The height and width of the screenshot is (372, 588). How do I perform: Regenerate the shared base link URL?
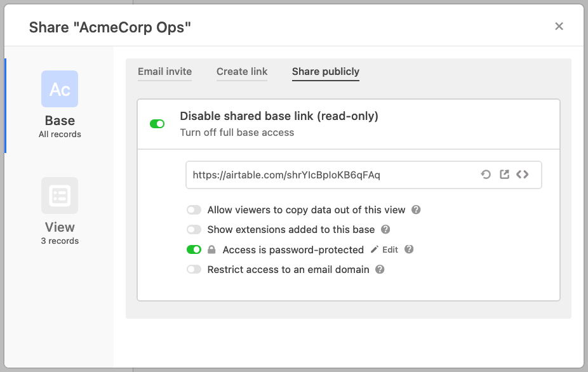click(486, 175)
